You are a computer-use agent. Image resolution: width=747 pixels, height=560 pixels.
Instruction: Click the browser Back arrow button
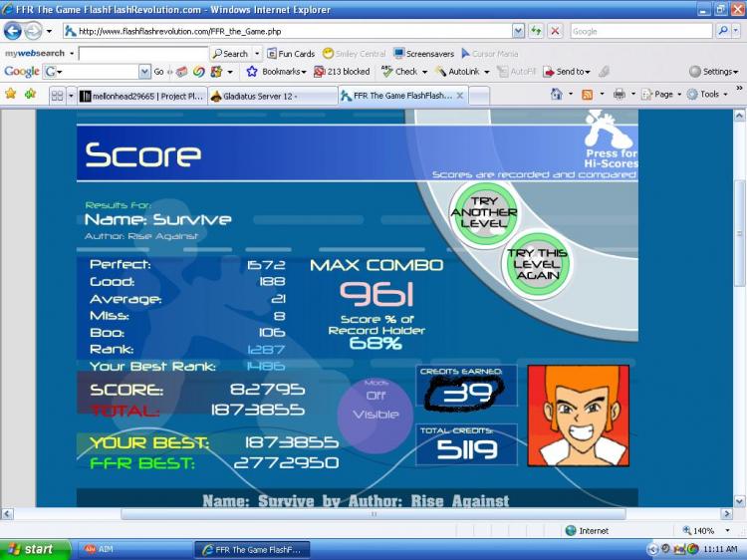point(14,31)
